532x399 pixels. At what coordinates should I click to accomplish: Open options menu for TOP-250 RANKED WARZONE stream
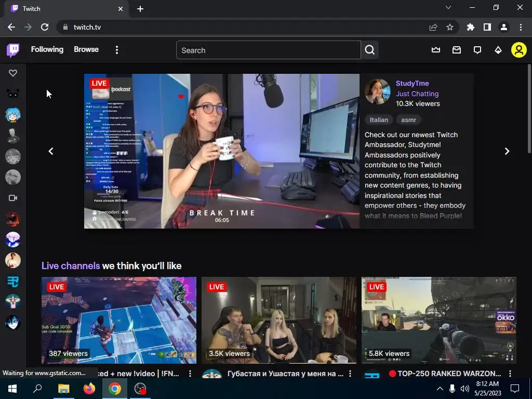pos(510,374)
